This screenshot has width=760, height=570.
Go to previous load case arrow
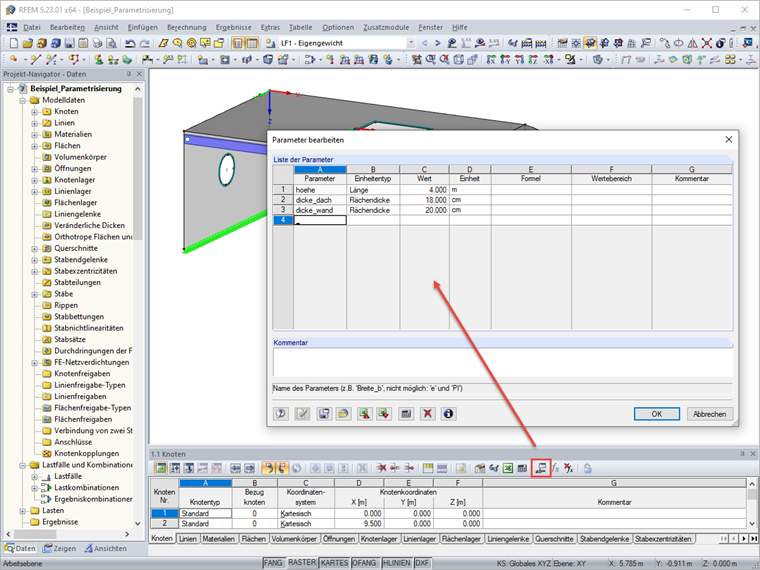point(425,43)
